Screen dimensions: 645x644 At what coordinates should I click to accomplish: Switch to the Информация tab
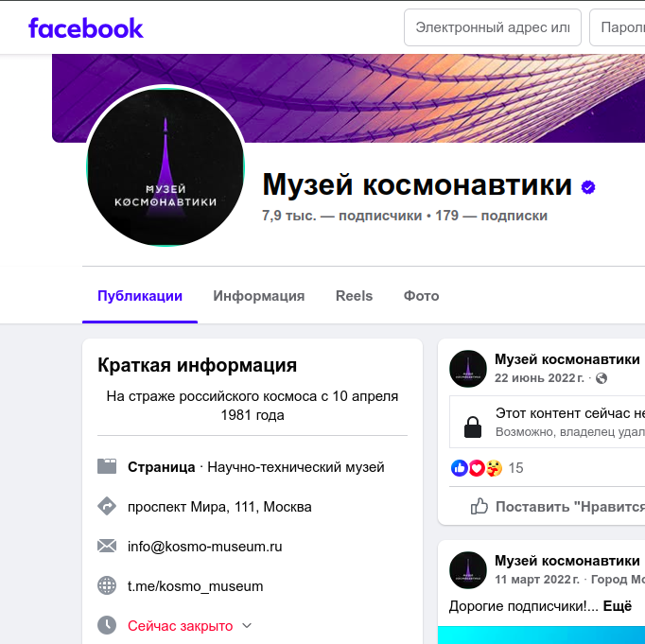[259, 296]
